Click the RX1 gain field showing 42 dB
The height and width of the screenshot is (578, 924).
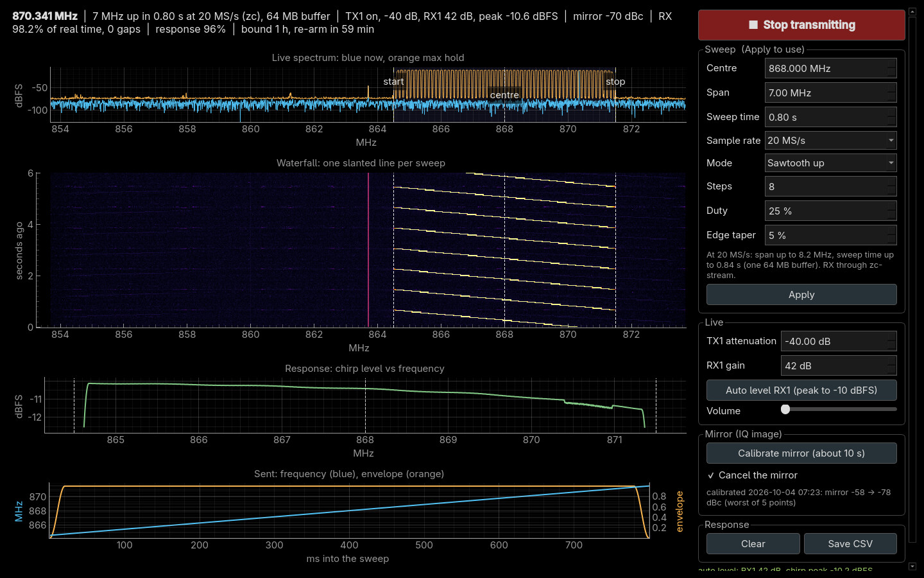pyautogui.click(x=839, y=365)
